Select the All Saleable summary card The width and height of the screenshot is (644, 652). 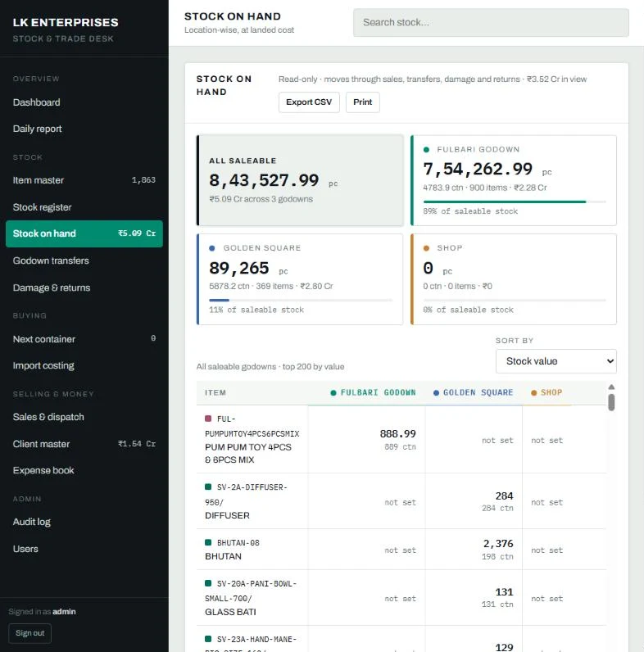(300, 180)
